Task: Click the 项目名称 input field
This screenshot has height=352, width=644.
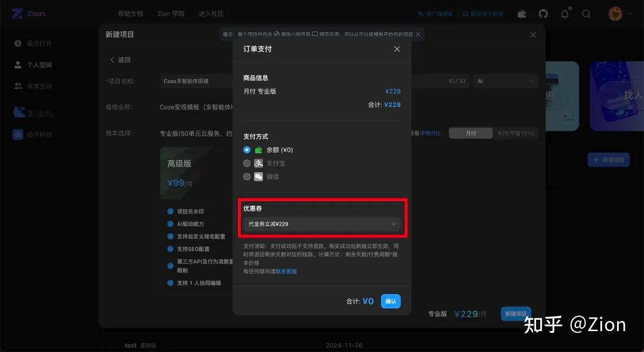Action: click(314, 81)
